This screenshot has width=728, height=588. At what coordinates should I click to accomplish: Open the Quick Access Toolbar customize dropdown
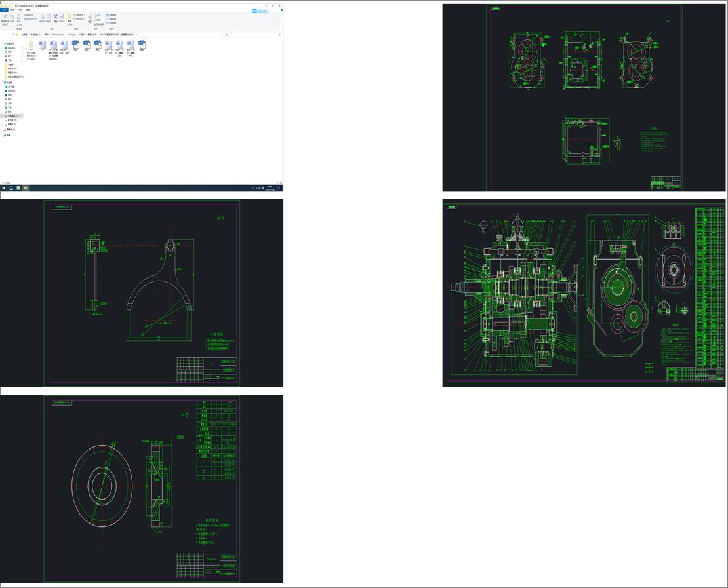12,6
